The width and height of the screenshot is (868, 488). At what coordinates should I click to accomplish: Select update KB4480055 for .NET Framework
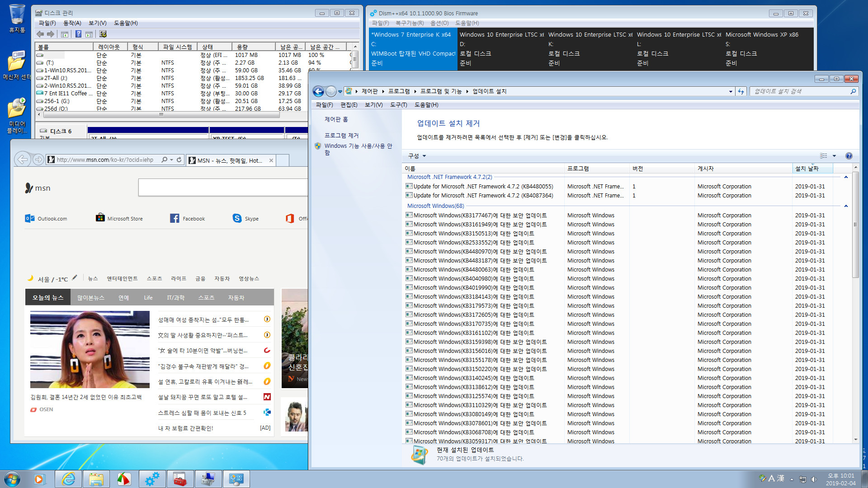(x=483, y=187)
